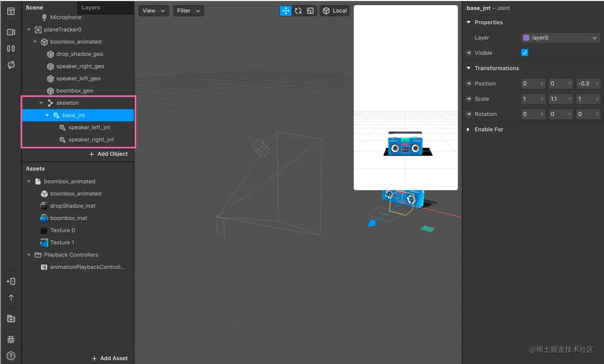
Task: Collapse the boombox_animated scene node
Action: click(x=35, y=42)
